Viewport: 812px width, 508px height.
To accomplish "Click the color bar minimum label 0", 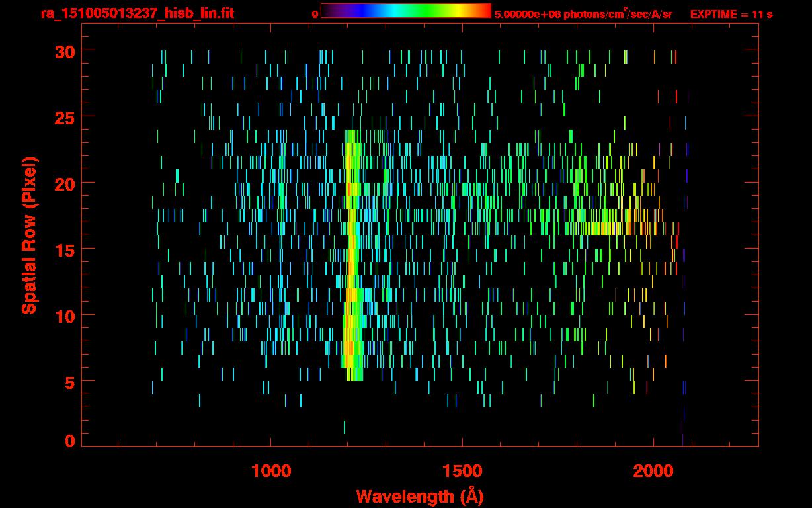I will tap(315, 14).
